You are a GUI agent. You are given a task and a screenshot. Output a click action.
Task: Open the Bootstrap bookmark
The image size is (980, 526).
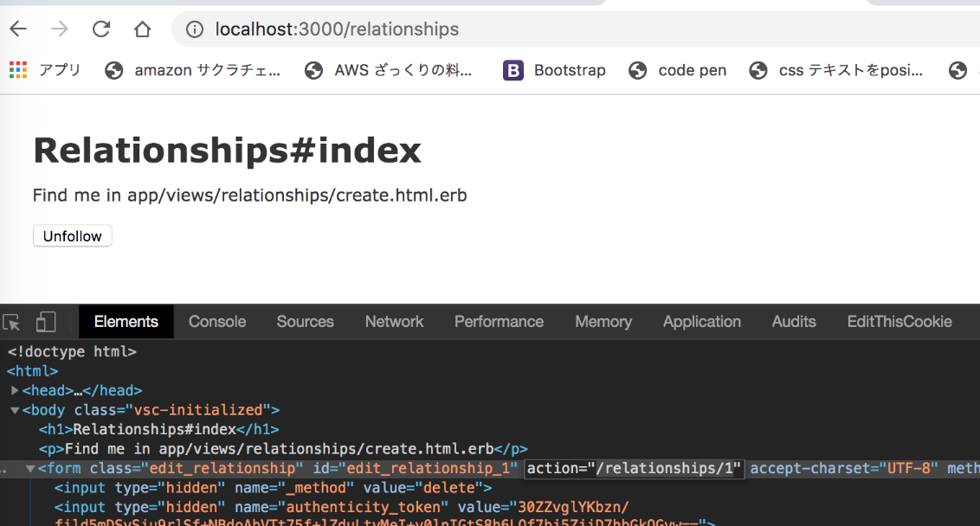click(554, 70)
